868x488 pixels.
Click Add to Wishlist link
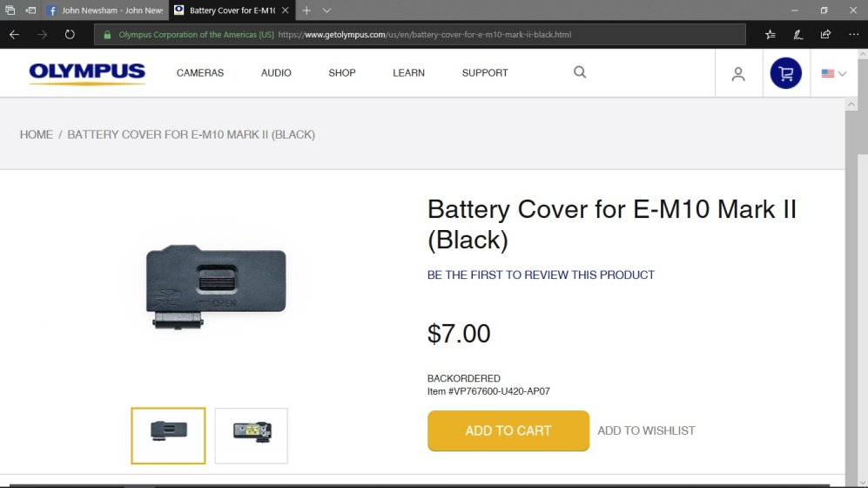[x=646, y=430]
